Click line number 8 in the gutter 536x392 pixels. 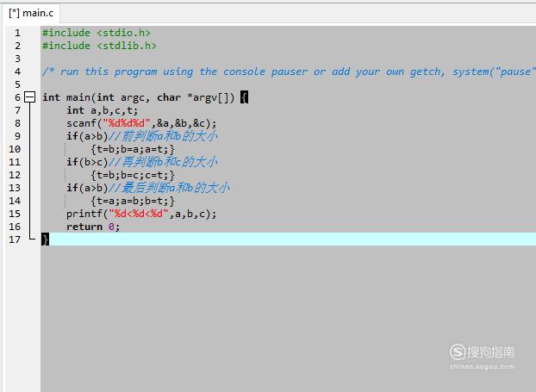tap(17, 123)
